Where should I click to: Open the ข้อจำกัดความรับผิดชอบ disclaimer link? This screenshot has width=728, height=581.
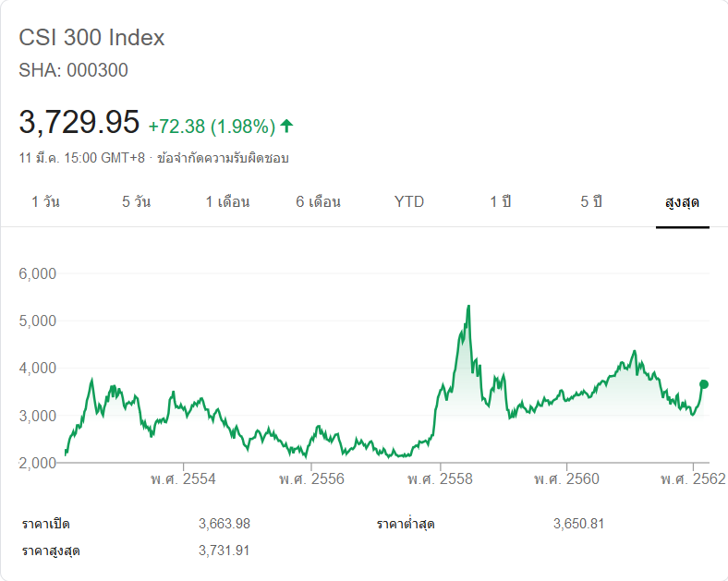point(224,158)
